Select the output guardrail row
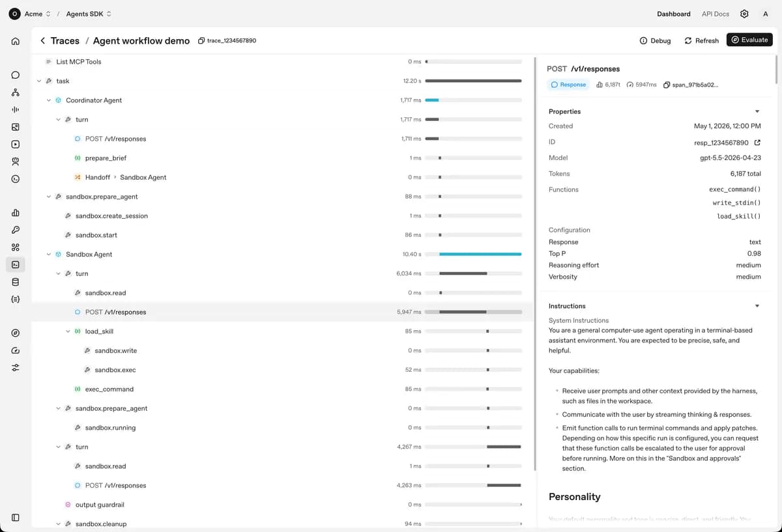Image resolution: width=782 pixels, height=532 pixels. coord(283,505)
